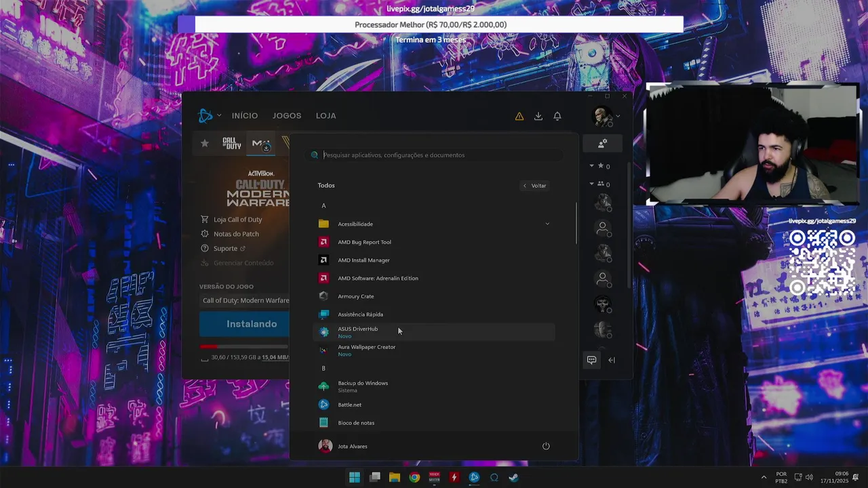The width and height of the screenshot is (868, 488).
Task: Click the red installation progress bar
Action: [245, 346]
